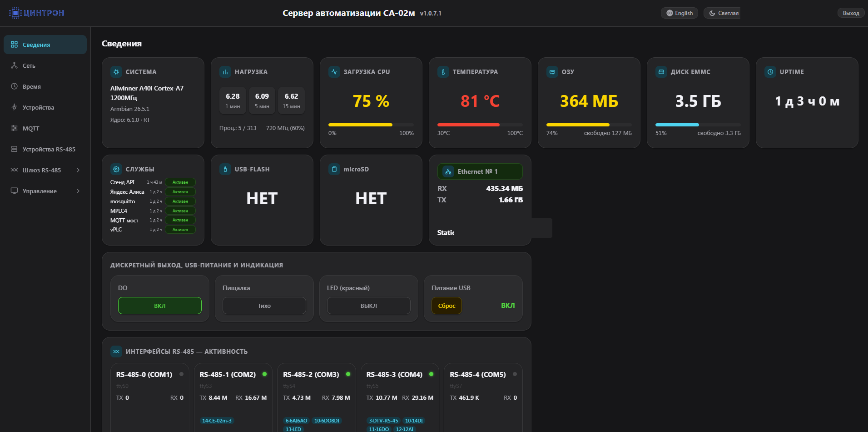Toggle the DO output ВКЛ switch

(160, 306)
